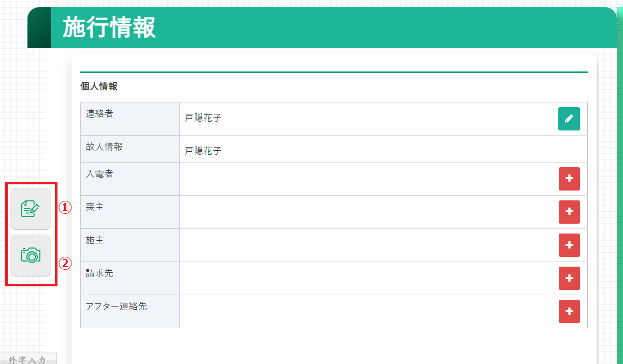Click the red plus beside 請求先
Screen dimensions: 623x364
(569, 278)
